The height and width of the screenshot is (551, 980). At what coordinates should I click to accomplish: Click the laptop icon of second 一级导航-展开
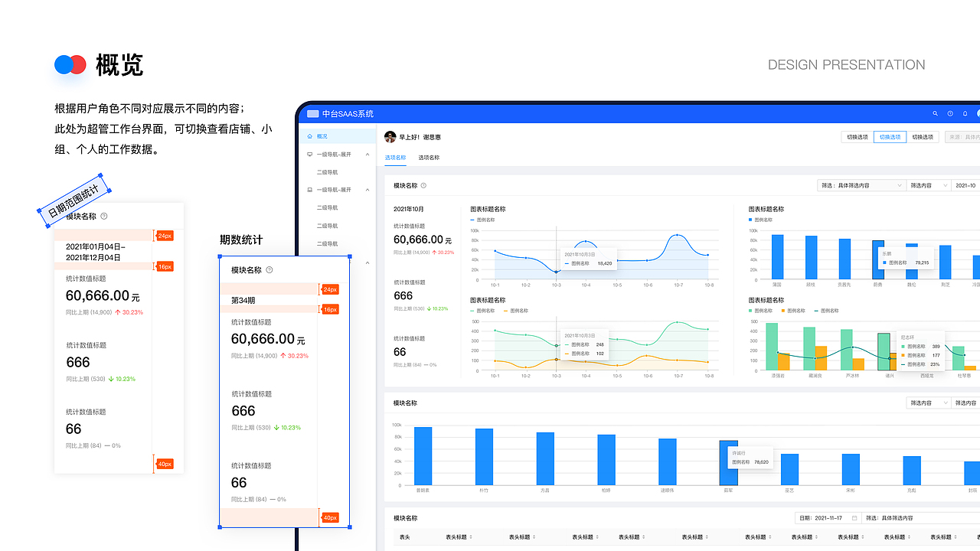tap(309, 189)
